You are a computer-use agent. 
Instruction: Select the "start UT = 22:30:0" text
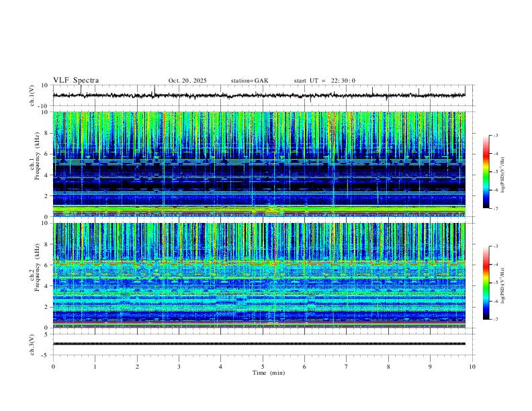coord(324,81)
